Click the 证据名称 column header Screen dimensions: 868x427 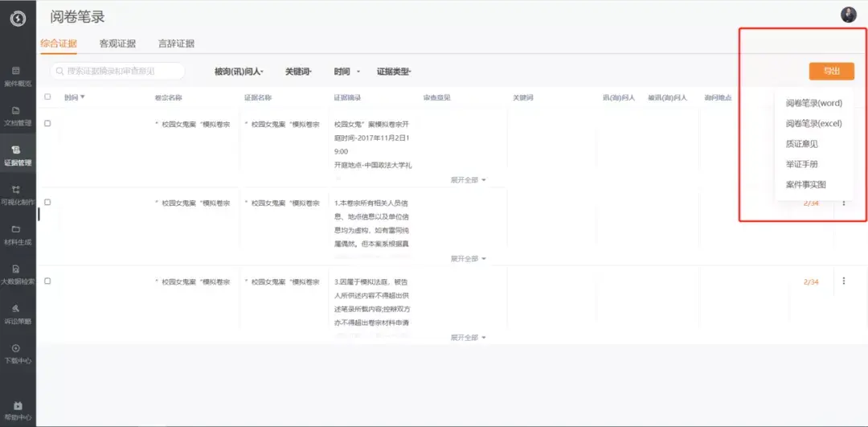pos(258,97)
